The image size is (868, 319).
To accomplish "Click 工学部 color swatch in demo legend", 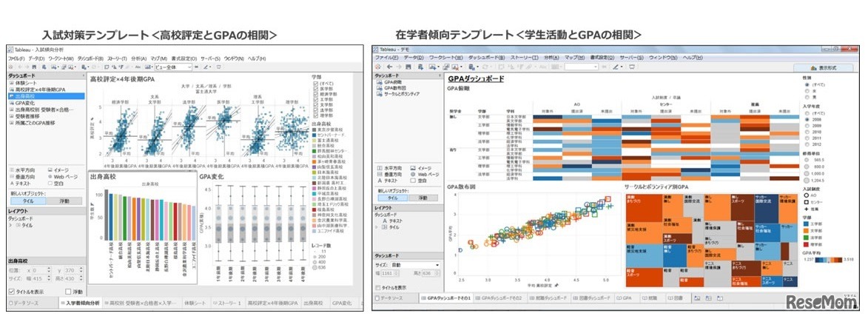I will pos(806,224).
